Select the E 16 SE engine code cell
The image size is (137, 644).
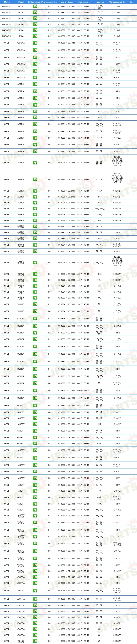[117, 390]
